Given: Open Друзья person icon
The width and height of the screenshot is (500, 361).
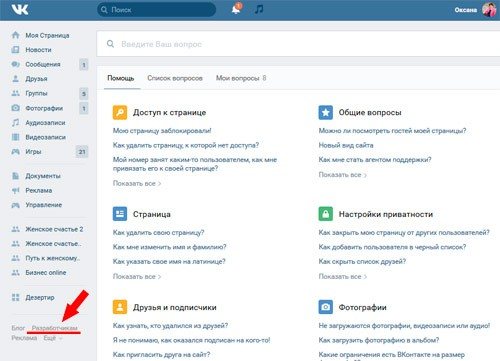Looking at the screenshot, I should point(15,79).
